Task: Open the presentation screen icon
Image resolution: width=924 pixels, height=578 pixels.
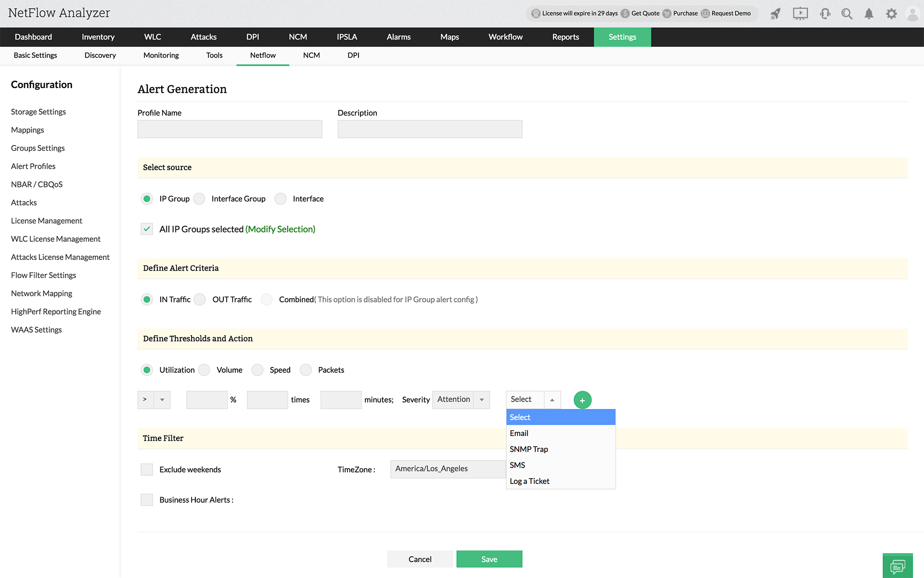Action: click(x=800, y=13)
